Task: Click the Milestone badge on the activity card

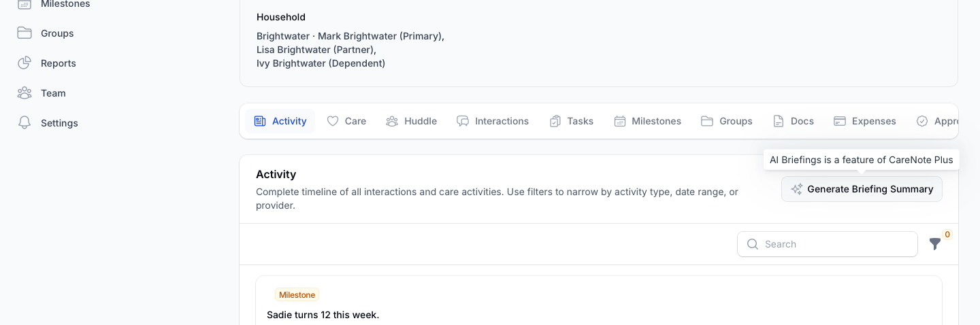Action: coord(297,295)
